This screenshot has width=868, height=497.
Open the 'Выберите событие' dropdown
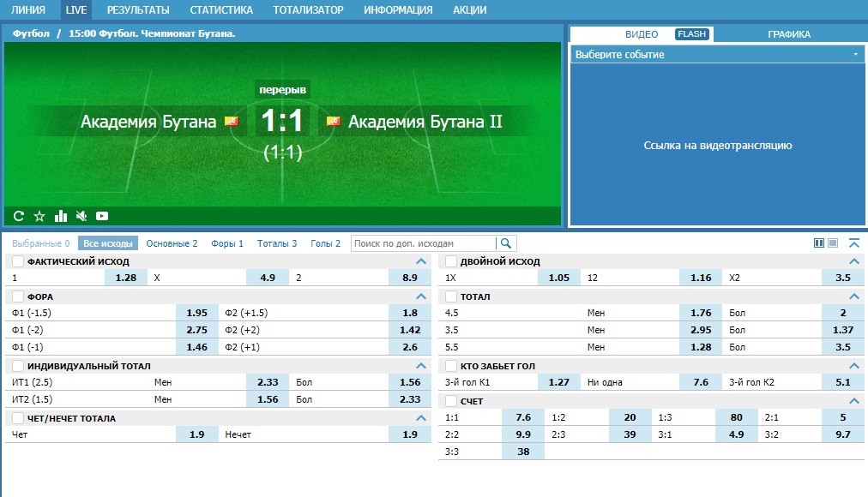pyautogui.click(x=717, y=54)
